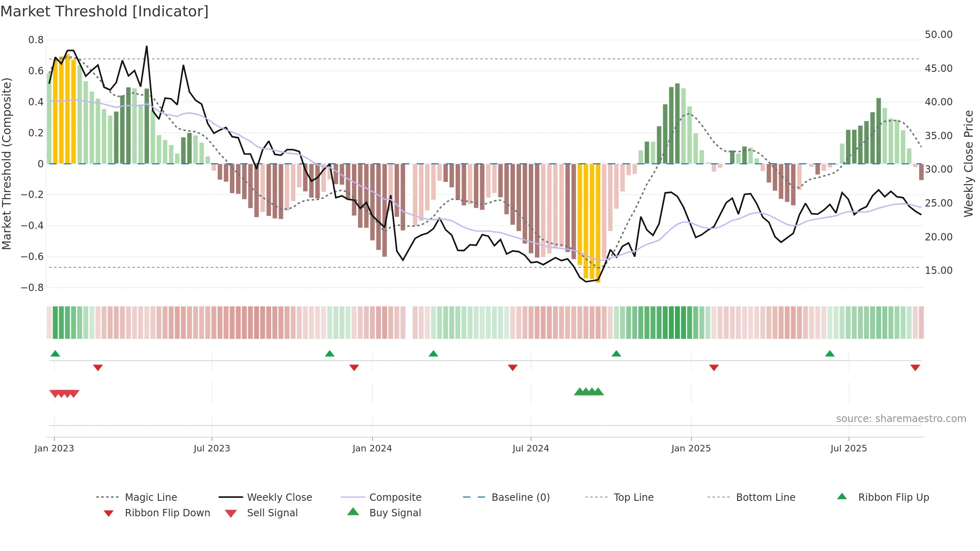Click the −0.8 composite axis label
The height and width of the screenshot is (551, 980).
(x=32, y=288)
